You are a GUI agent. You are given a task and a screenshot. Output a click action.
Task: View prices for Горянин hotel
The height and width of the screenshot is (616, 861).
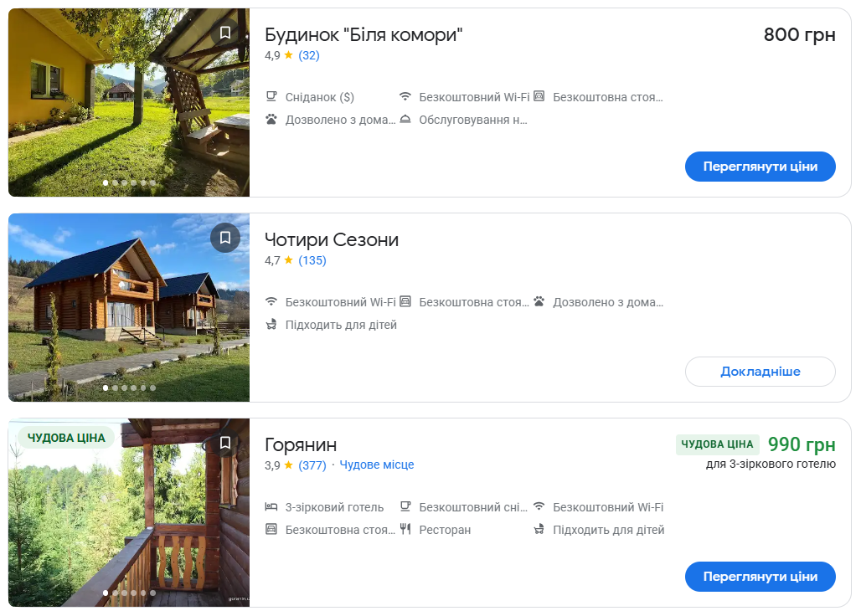click(x=760, y=577)
